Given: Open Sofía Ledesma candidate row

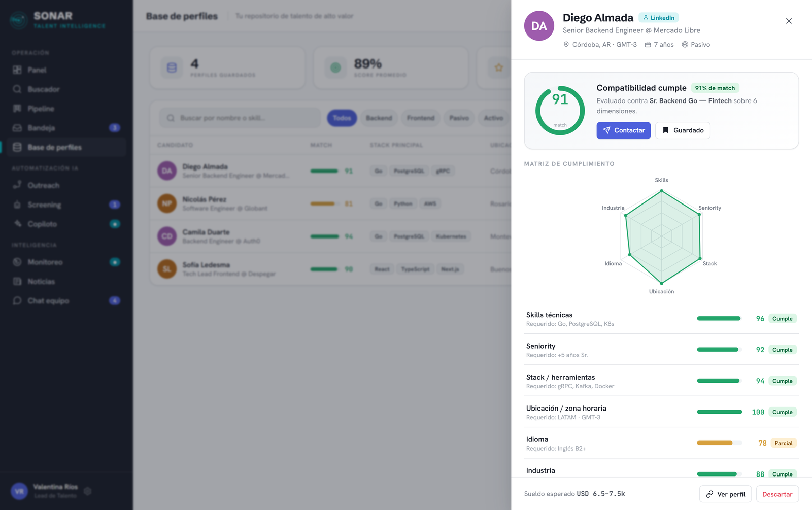Looking at the screenshot, I should pos(331,269).
